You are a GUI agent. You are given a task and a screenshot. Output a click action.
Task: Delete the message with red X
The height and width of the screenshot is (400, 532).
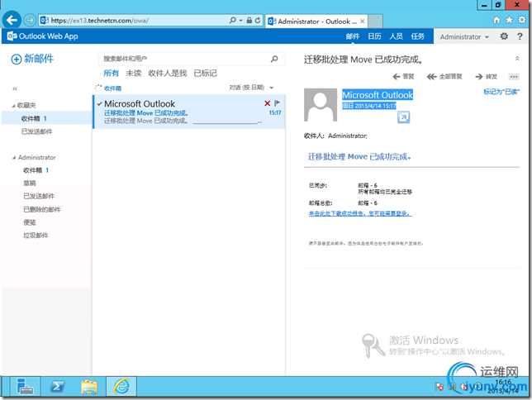click(268, 103)
